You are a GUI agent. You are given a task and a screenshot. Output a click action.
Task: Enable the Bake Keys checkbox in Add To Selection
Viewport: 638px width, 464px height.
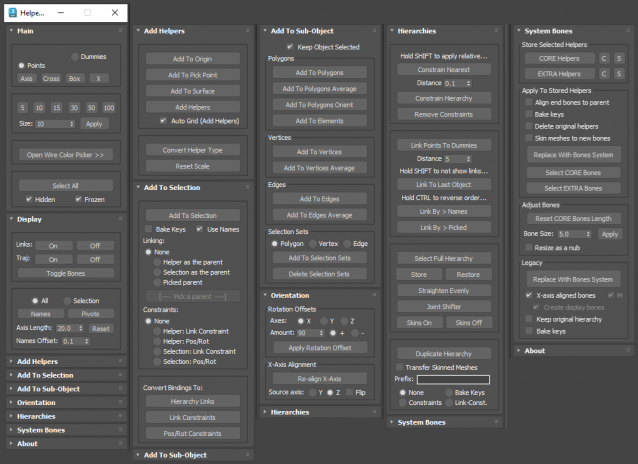[x=149, y=229]
